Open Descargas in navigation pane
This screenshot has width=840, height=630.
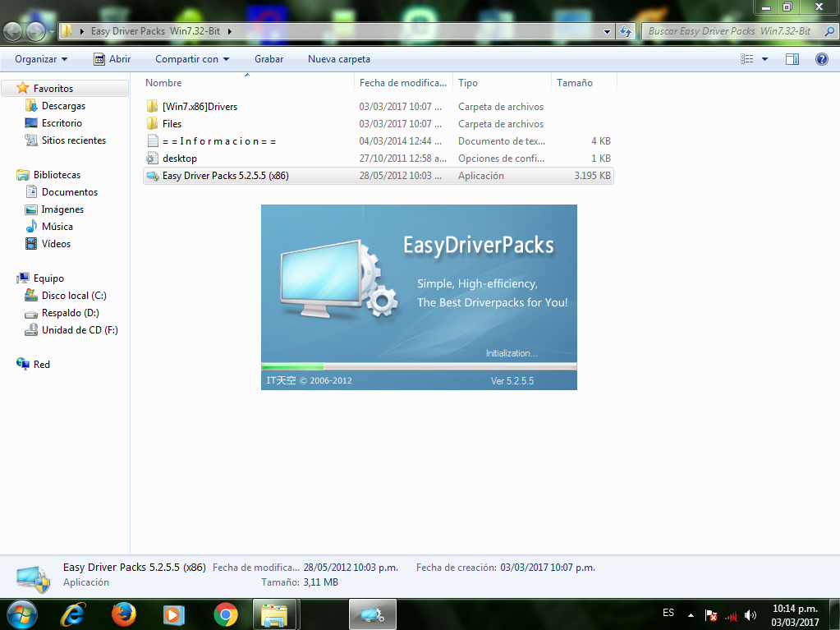point(55,105)
